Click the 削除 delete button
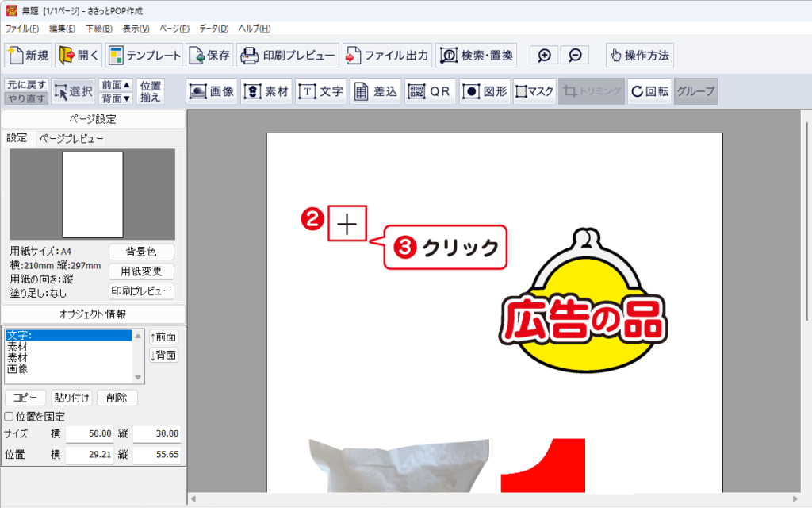This screenshot has width=812, height=508. (x=117, y=398)
